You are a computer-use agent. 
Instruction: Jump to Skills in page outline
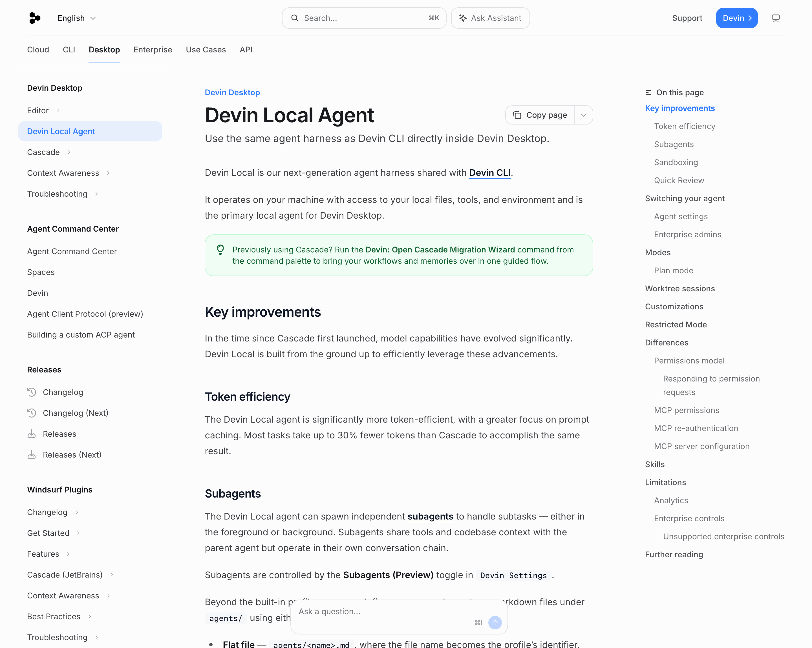(655, 465)
